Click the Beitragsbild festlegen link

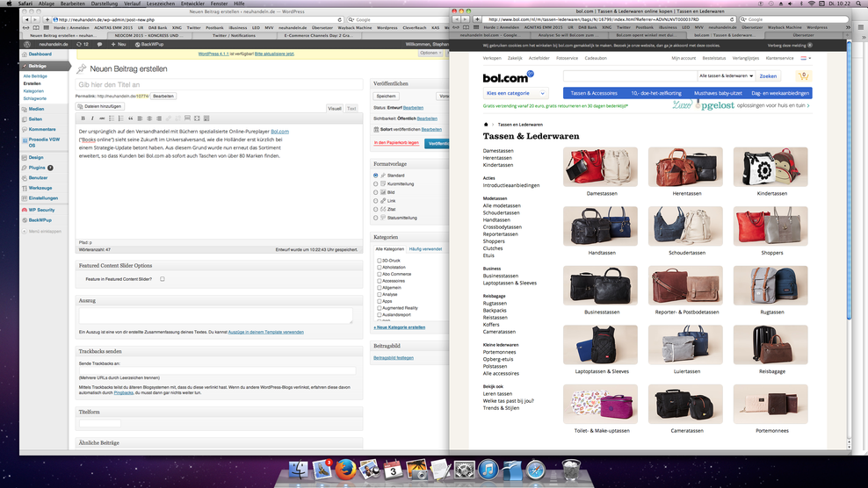click(x=393, y=358)
